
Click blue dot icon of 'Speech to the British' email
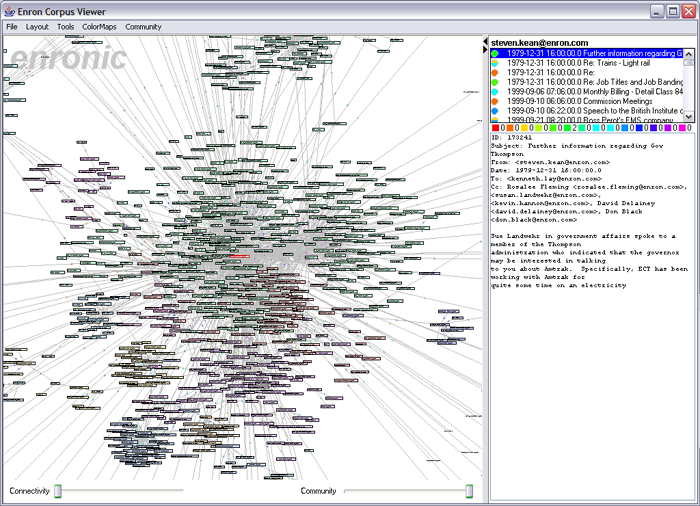495,111
